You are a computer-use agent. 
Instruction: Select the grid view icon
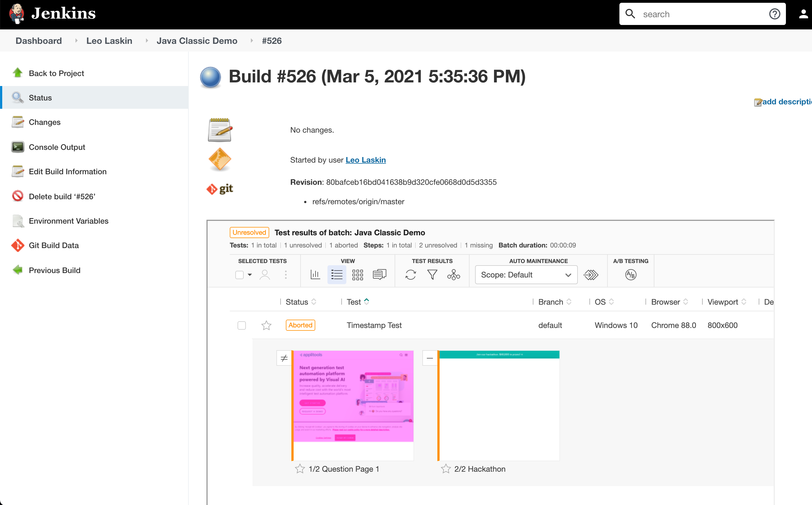click(357, 275)
